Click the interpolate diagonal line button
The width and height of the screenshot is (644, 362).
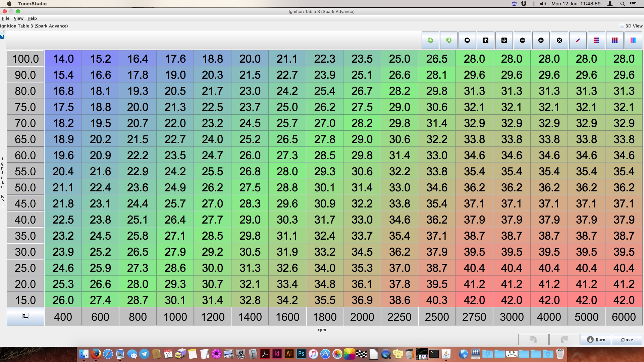[578, 40]
